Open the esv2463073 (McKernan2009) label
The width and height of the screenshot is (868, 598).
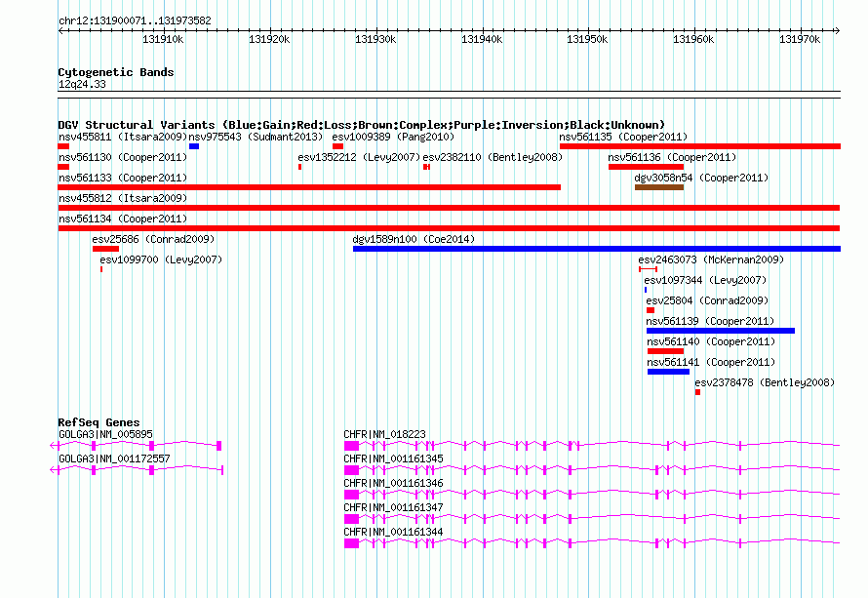711,259
